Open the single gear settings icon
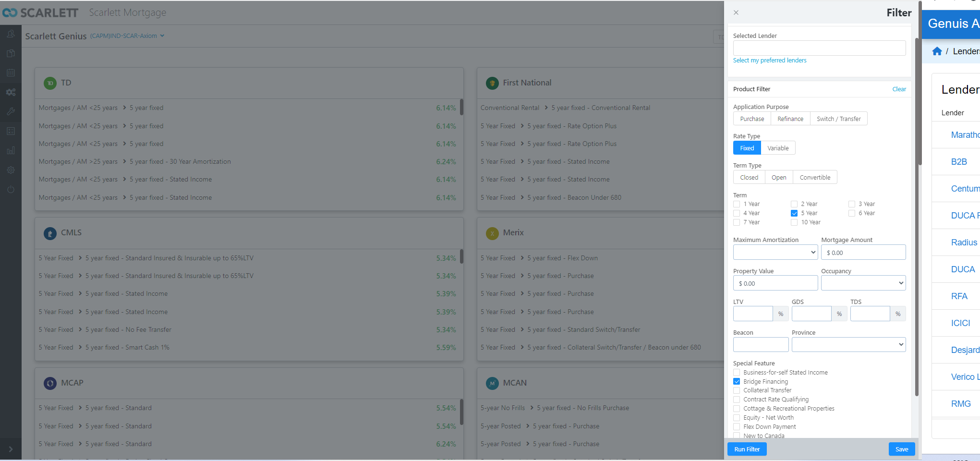Screen dimensions: 980x461 11,170
